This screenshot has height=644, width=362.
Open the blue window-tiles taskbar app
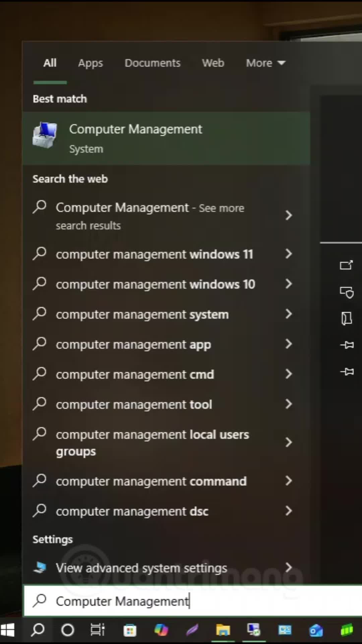285,630
